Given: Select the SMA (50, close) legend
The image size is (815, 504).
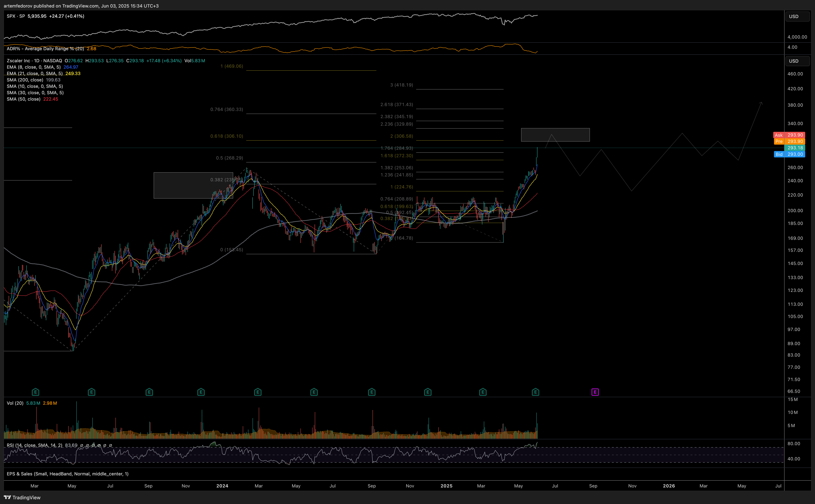Looking at the screenshot, I should (x=24, y=99).
